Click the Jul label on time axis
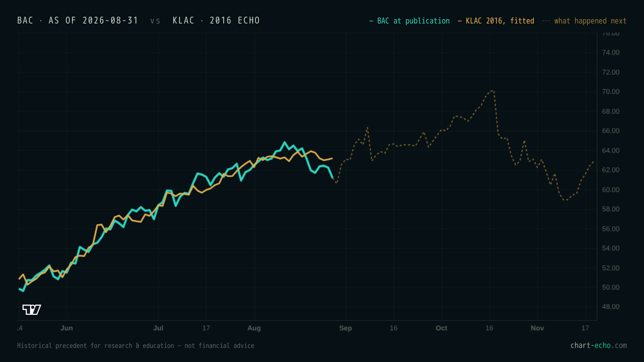Image resolution: width=644 pixels, height=362 pixels. 158,328
